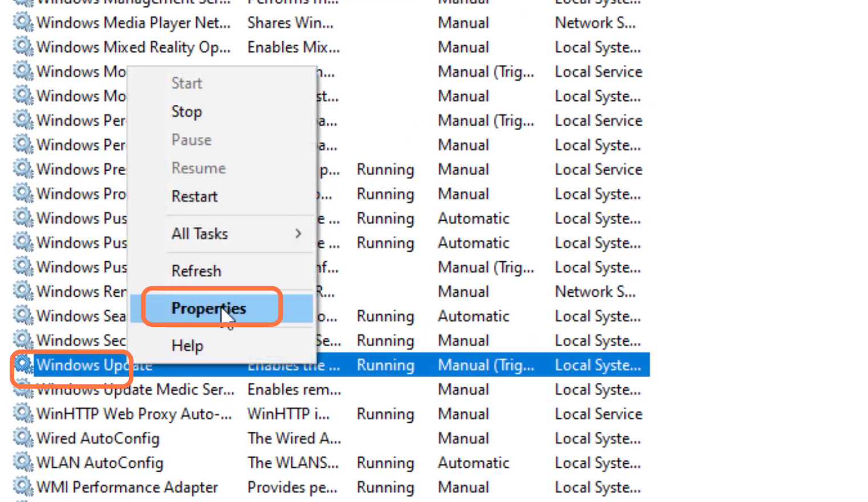Click 'Manual (Trig...' startup type of Windows Update
Image resolution: width=868 pixels, height=502 pixels.
click(486, 365)
